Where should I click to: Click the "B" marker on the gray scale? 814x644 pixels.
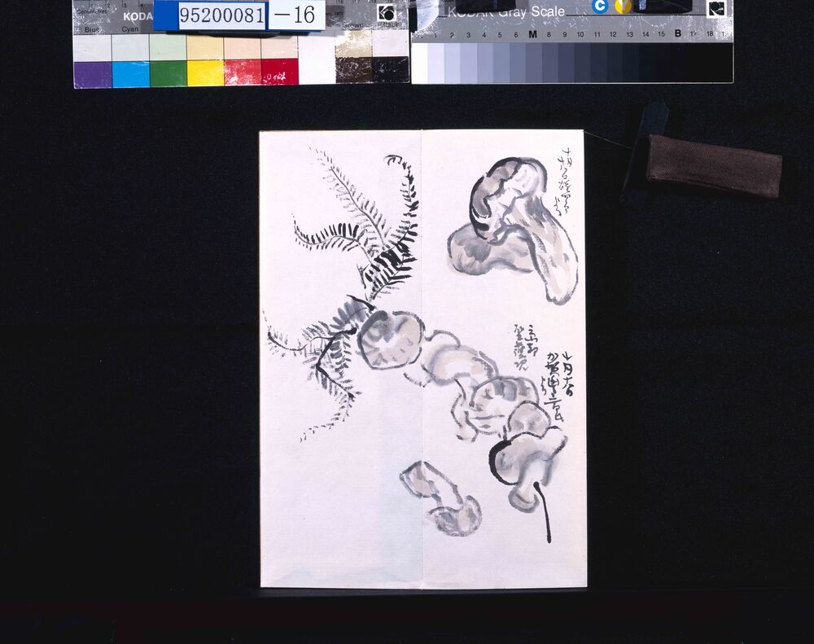[677, 33]
